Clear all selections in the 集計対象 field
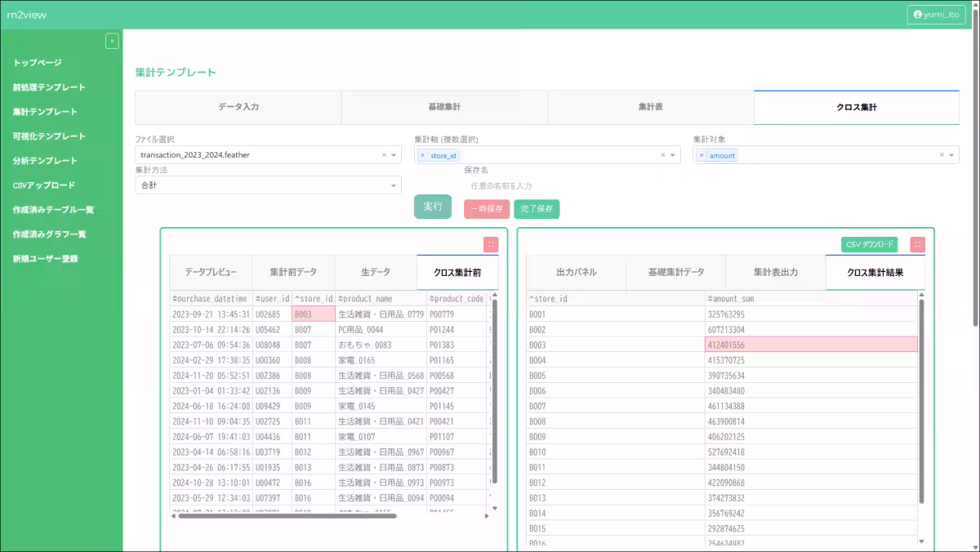980x552 pixels. click(x=942, y=155)
